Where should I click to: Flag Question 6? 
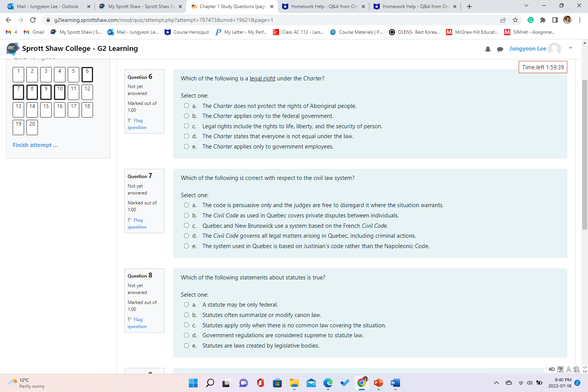coord(137,124)
